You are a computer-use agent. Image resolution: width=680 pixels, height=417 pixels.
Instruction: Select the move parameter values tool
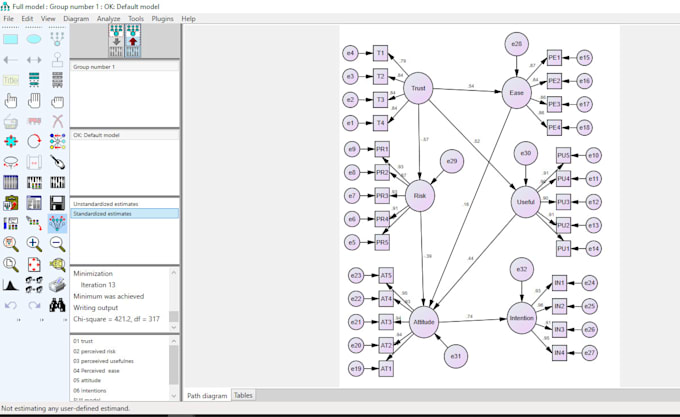(x=10, y=162)
